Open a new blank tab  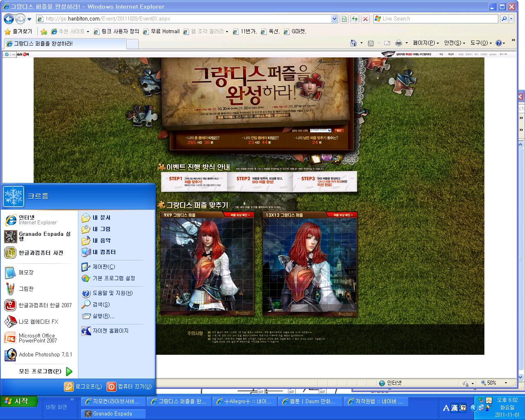[132, 44]
